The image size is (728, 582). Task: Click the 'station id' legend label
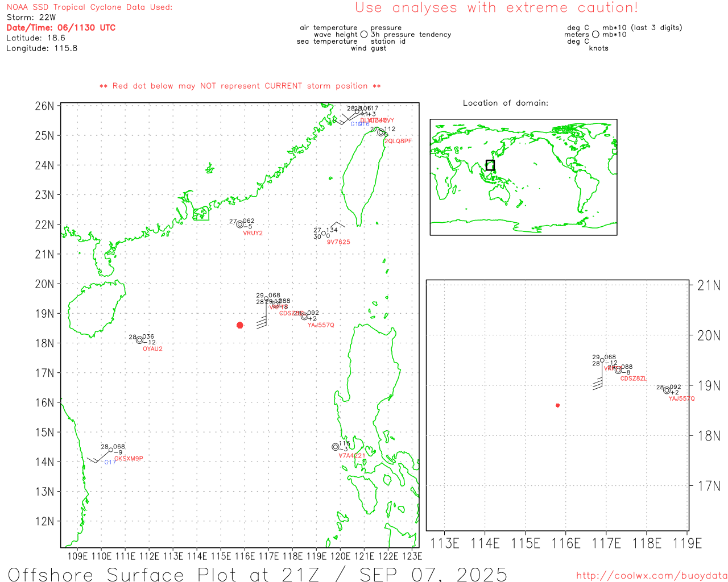pyautogui.click(x=388, y=41)
